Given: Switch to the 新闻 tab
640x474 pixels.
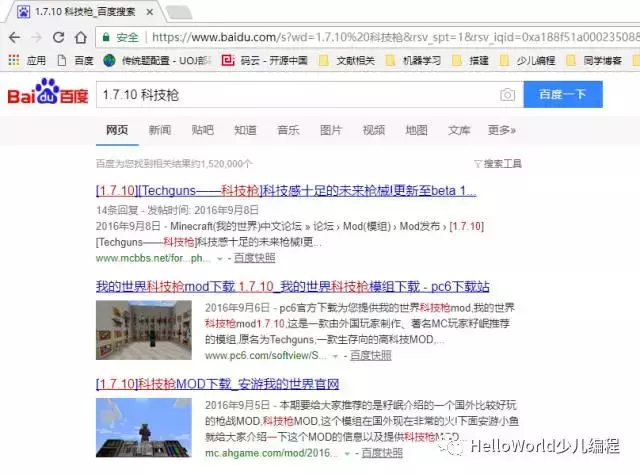Looking at the screenshot, I should 160,130.
